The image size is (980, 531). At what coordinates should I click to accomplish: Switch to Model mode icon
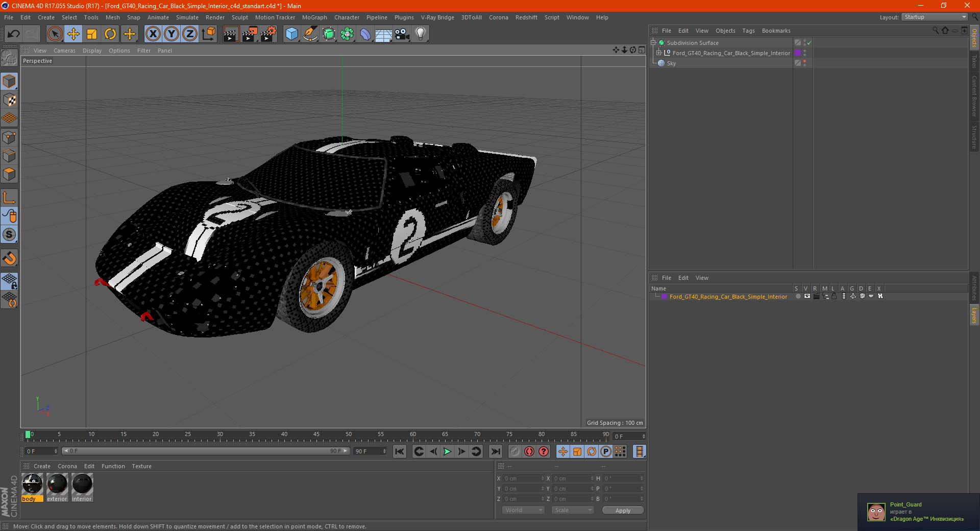click(9, 82)
